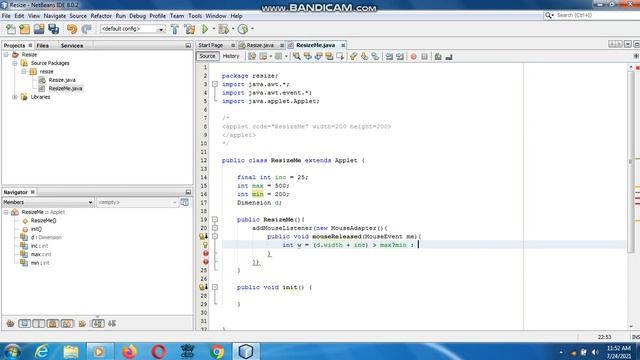Click the Open Project toolbar icon
The image size is (640, 360).
coord(39,29)
